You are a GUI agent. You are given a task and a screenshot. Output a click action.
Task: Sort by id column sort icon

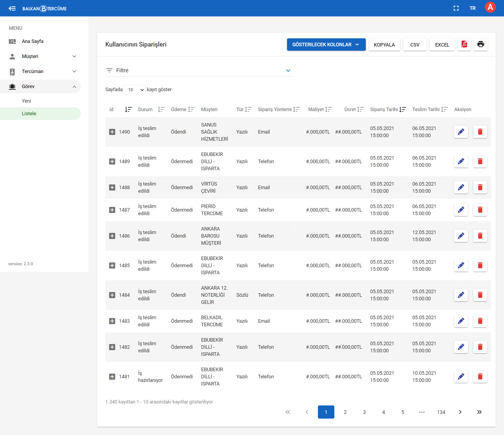(x=128, y=110)
